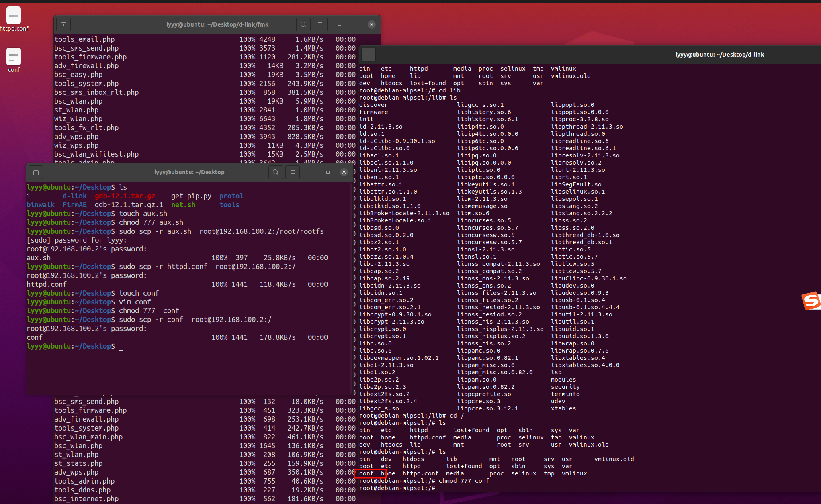Click the debian-mipsel root prompt line
The height and width of the screenshot is (504, 821).
[397, 488]
